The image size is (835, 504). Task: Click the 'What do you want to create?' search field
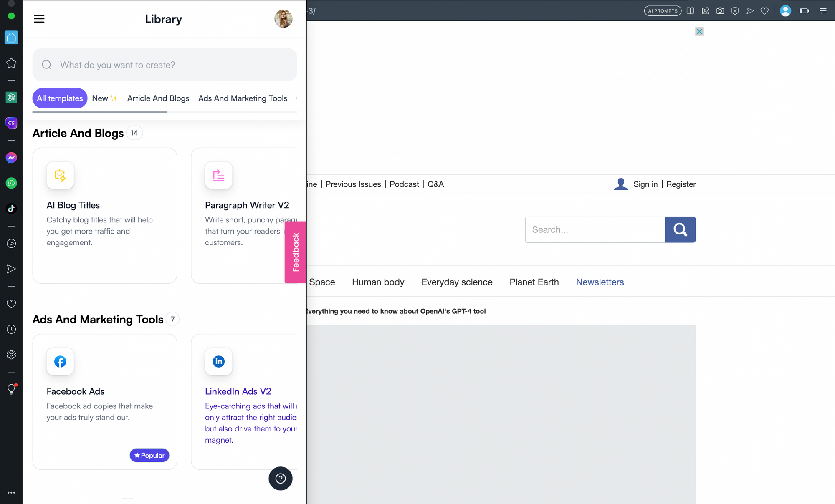[164, 65]
